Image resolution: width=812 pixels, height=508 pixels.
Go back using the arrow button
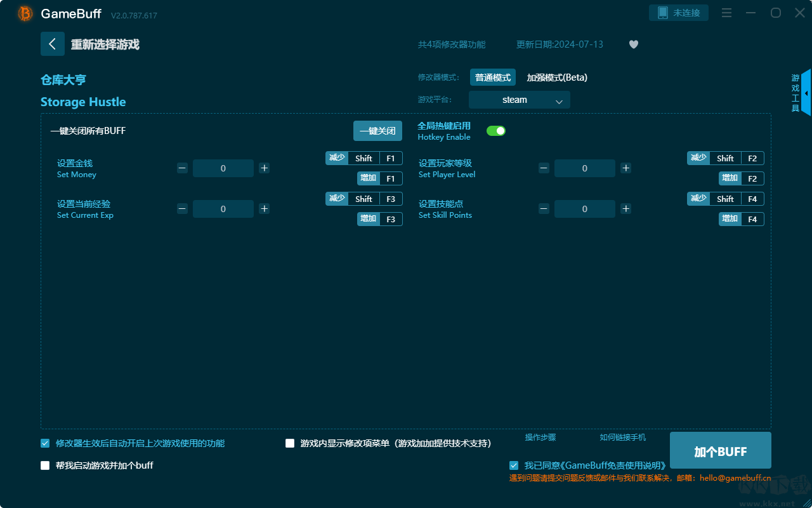53,44
